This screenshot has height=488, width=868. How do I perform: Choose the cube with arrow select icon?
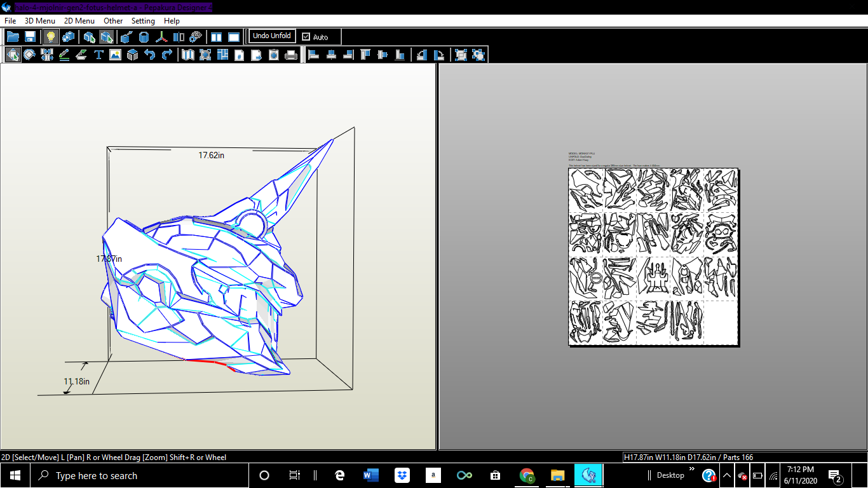point(90,37)
